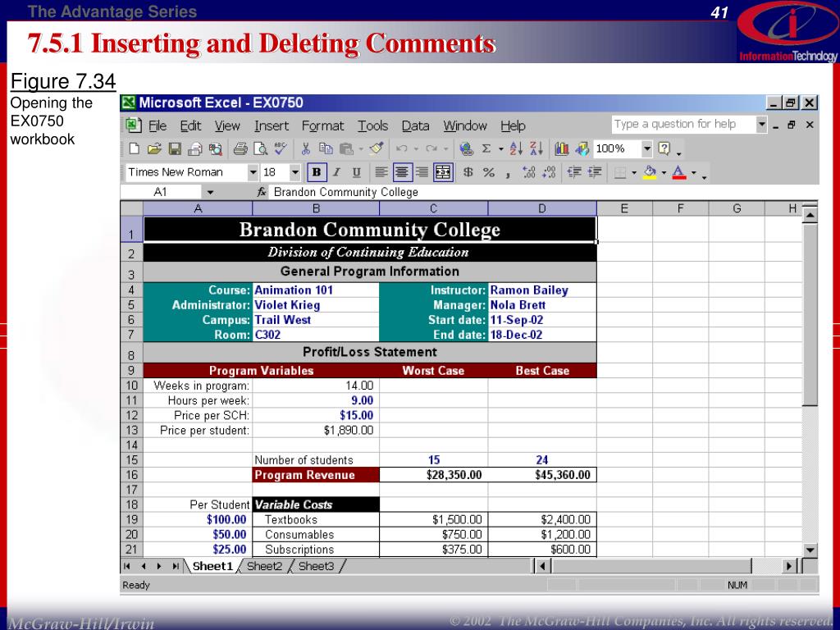Click the Cut scissors icon

(305, 149)
